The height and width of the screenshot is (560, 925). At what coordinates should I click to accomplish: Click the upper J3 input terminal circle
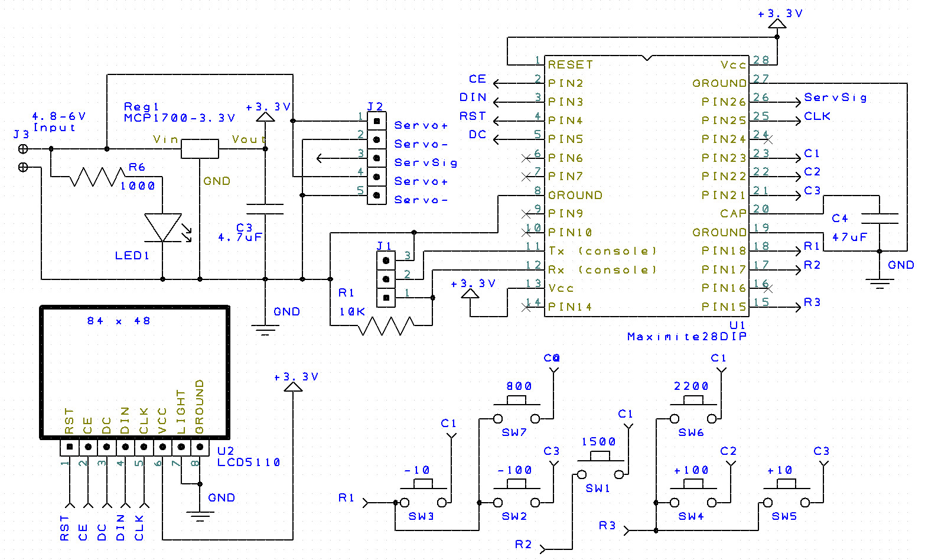[23, 149]
